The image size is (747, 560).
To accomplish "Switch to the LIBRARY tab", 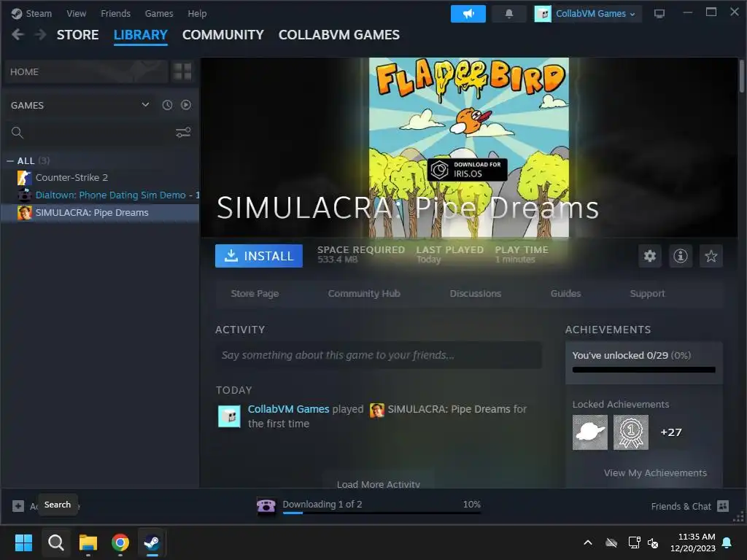I will click(141, 35).
